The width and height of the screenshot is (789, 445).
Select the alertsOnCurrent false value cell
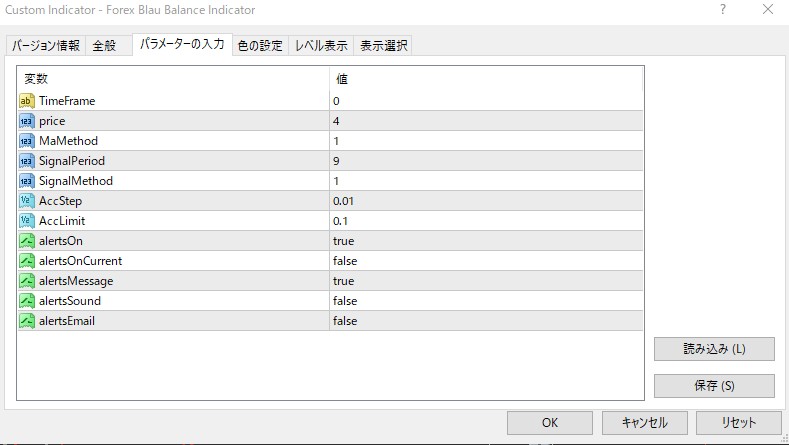pyautogui.click(x=486, y=261)
